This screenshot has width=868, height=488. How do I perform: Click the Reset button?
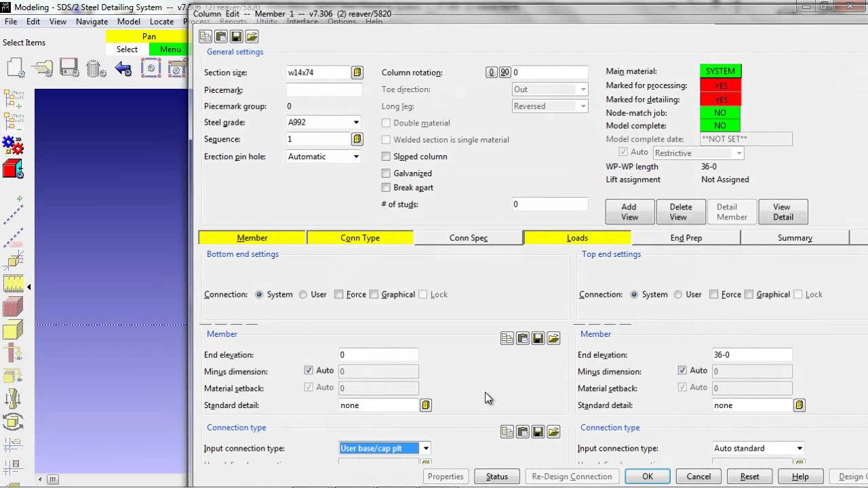[x=749, y=476]
